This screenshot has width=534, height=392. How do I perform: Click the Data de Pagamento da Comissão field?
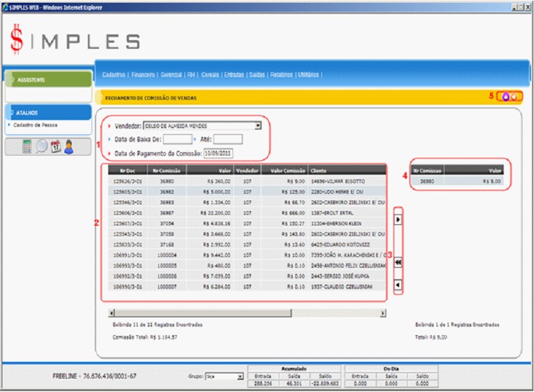click(x=218, y=154)
